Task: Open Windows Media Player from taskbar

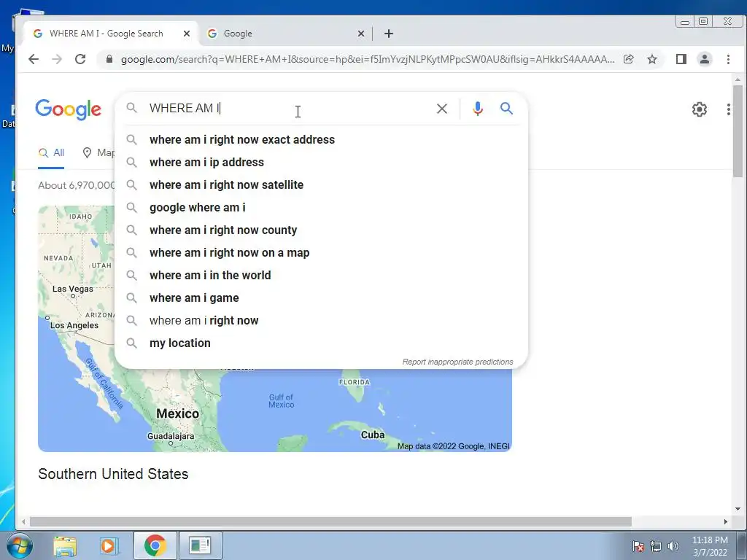Action: [109, 545]
